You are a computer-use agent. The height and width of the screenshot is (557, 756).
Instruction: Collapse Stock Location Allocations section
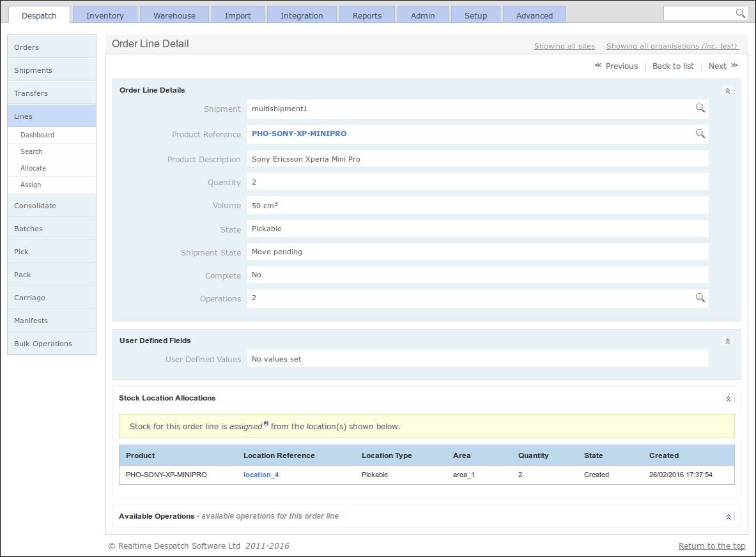[x=728, y=399]
